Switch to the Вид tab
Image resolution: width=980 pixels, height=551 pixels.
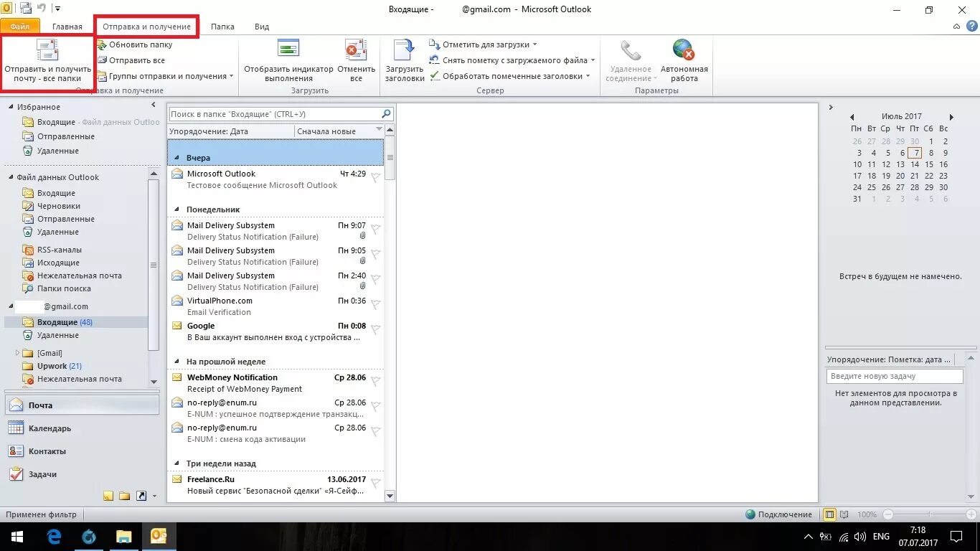tap(262, 27)
